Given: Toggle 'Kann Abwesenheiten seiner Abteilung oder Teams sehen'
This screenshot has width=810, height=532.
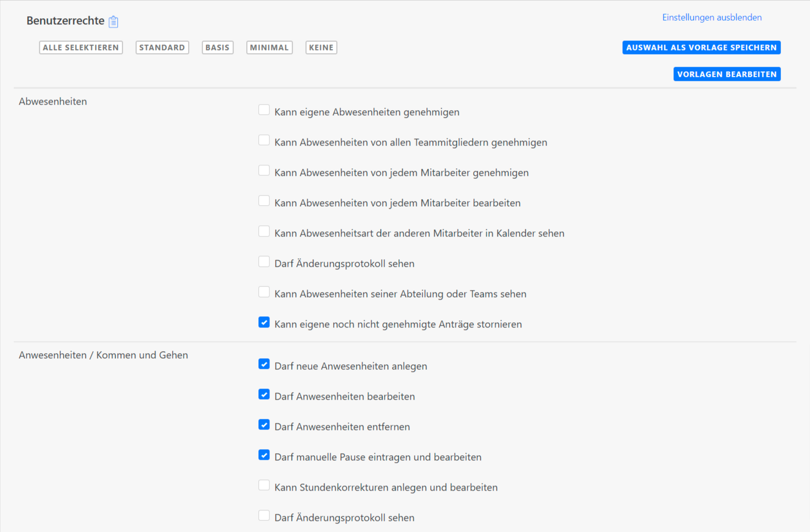Looking at the screenshot, I should [x=264, y=292].
